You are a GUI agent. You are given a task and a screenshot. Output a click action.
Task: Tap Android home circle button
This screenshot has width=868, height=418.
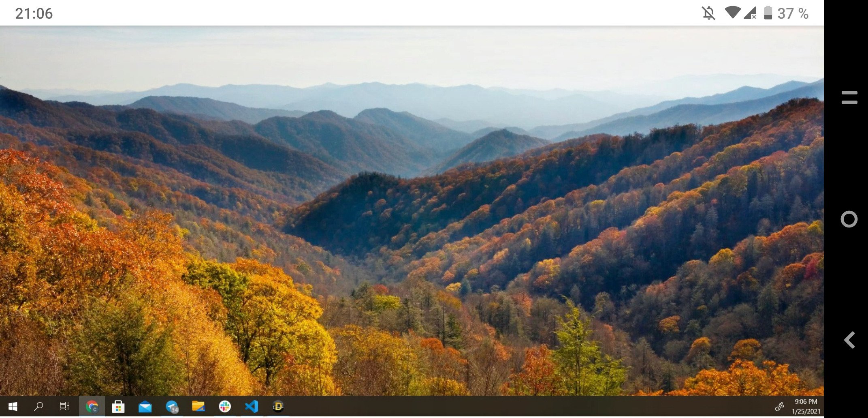click(x=849, y=219)
